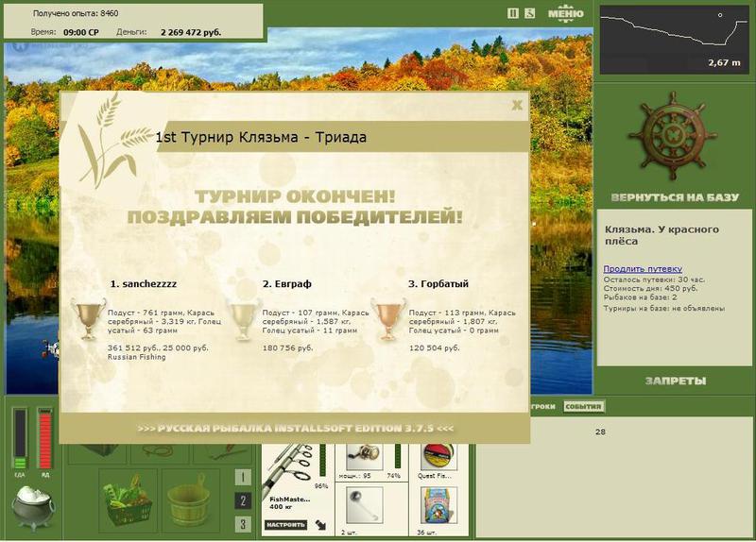Click the НАСТРОИТЬ rod setup button
This screenshot has width=756, height=542.
click(x=285, y=524)
